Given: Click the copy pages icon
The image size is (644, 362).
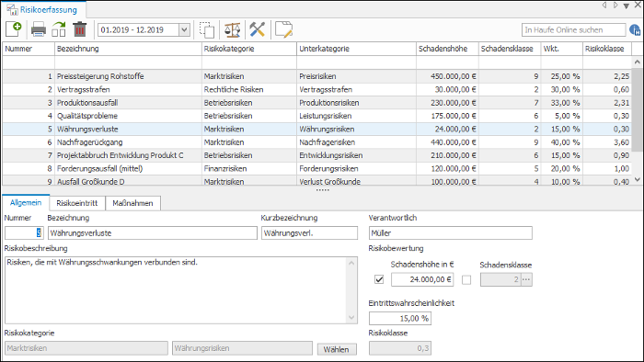Looking at the screenshot, I should pos(207,29).
